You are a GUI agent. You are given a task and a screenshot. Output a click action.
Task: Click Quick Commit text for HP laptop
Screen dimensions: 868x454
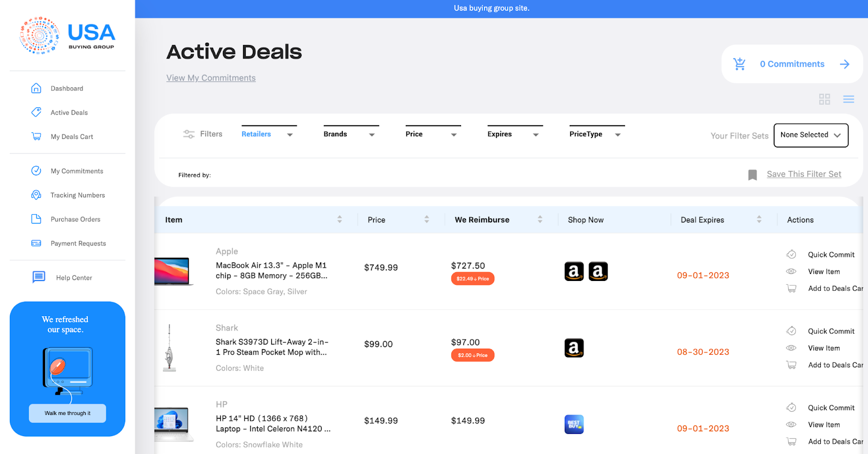(x=831, y=407)
